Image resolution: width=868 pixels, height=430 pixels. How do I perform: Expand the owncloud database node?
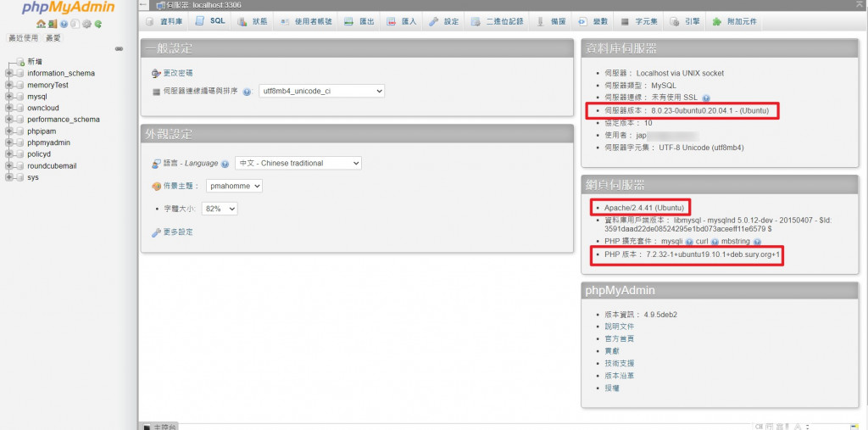tap(8, 108)
